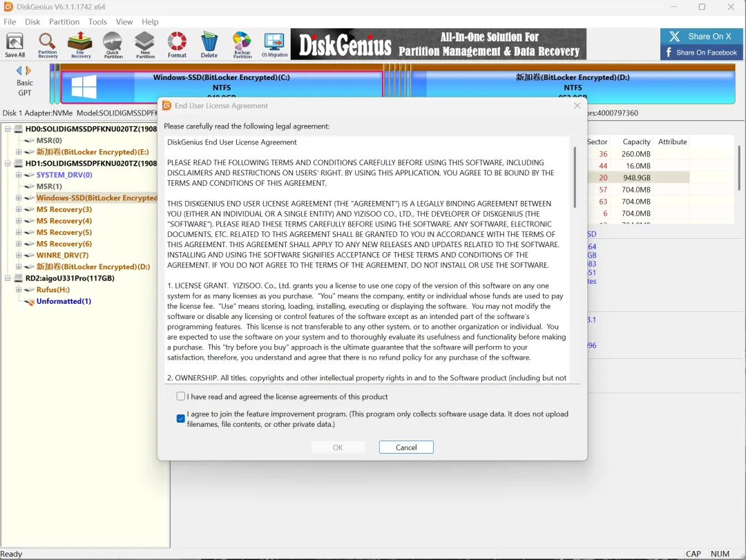Select the D: BitLocker Encrypted tree item
The image size is (746, 560).
click(93, 267)
